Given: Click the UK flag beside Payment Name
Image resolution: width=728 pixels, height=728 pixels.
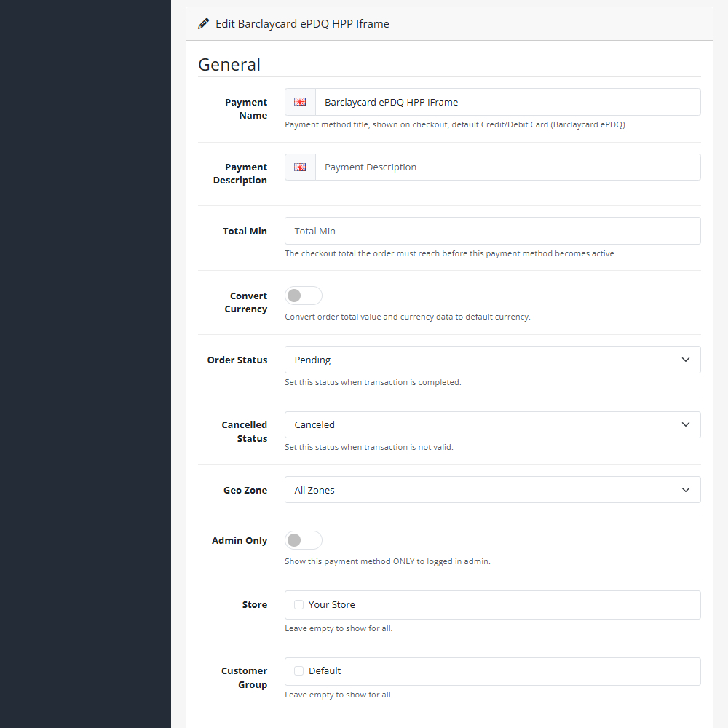Looking at the screenshot, I should point(300,102).
